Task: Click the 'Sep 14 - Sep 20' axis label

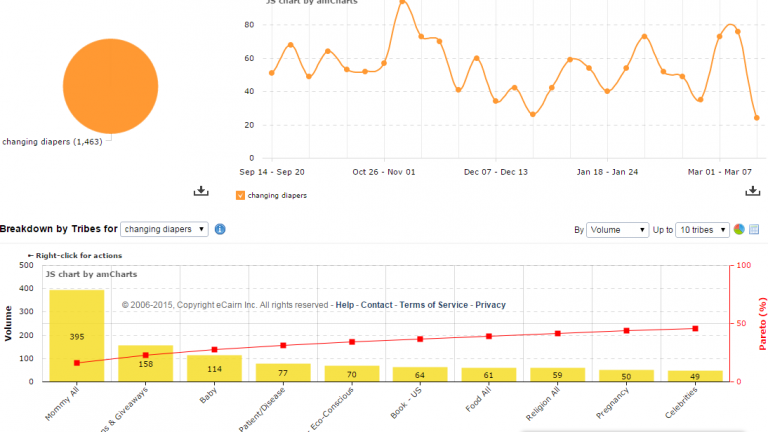Action: pos(272,172)
